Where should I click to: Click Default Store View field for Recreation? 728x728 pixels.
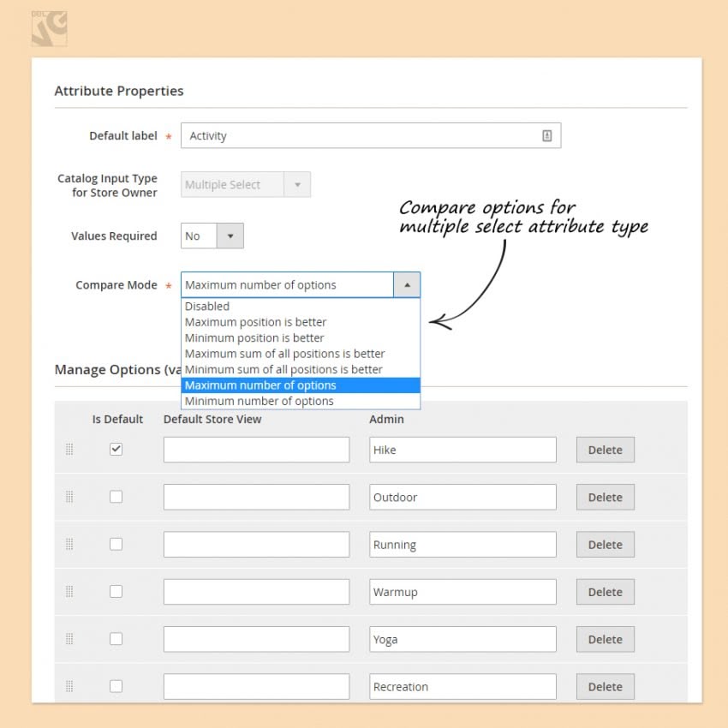tap(256, 686)
